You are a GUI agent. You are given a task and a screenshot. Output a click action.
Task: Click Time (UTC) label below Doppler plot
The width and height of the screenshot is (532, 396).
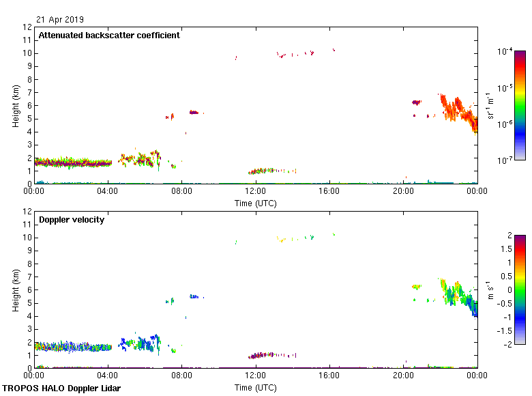click(x=256, y=388)
